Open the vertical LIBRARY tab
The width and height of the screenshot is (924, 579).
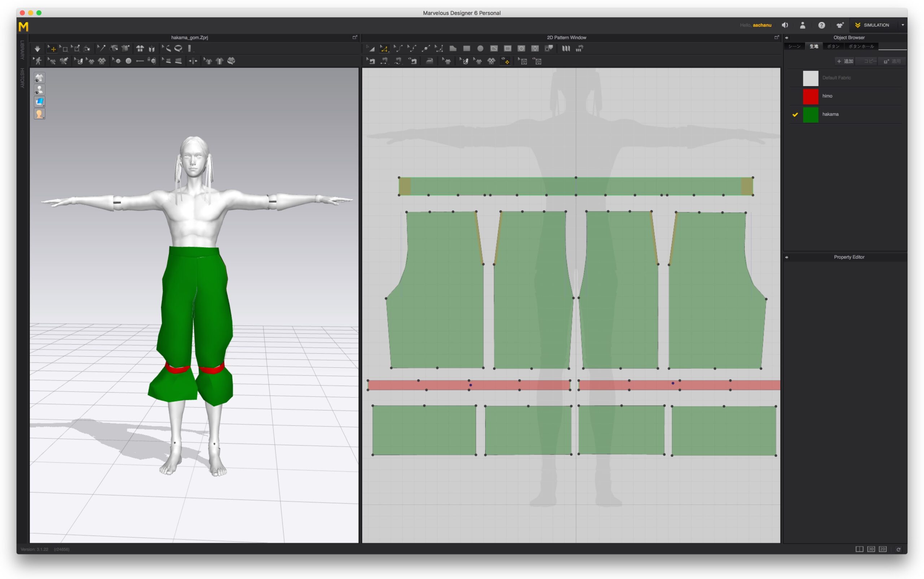click(22, 50)
